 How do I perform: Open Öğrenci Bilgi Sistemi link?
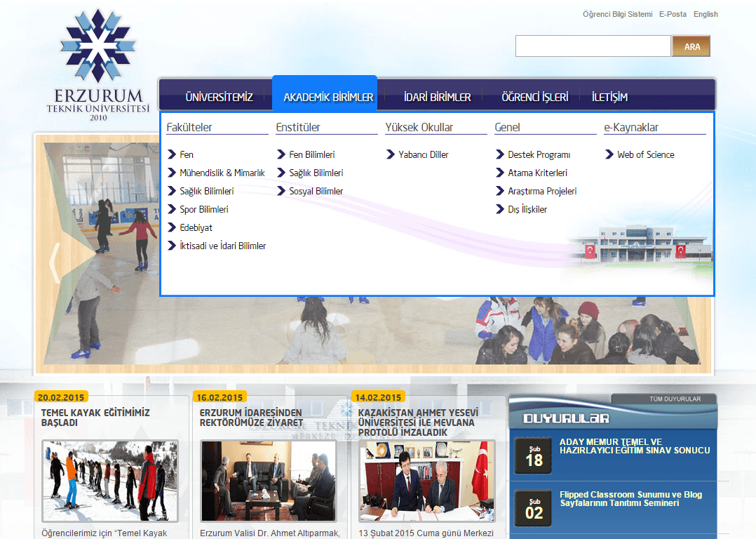(x=617, y=15)
